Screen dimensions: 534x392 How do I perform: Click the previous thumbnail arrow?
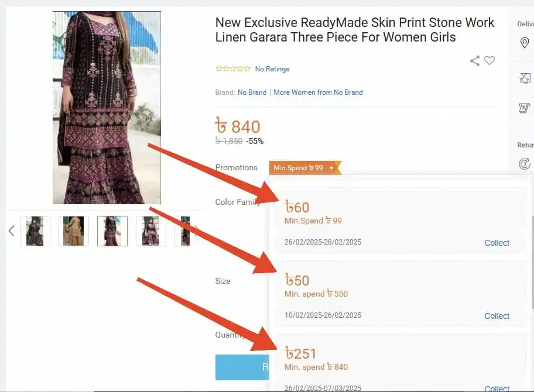point(12,231)
